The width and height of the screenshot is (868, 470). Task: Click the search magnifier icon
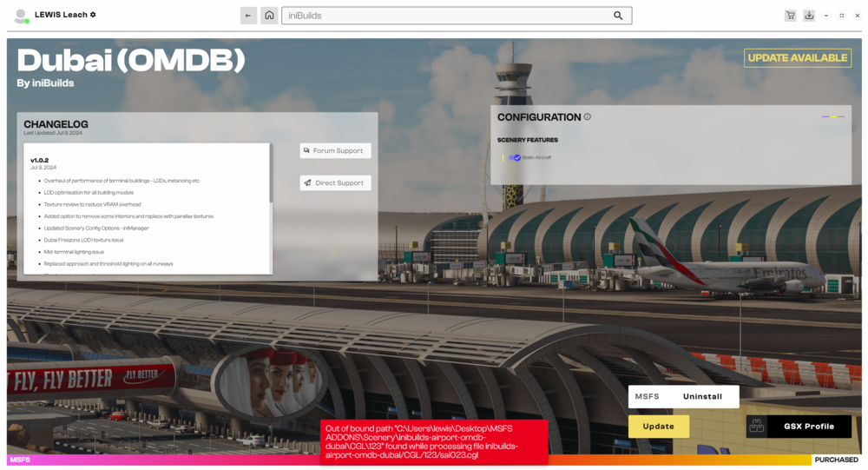(x=618, y=16)
